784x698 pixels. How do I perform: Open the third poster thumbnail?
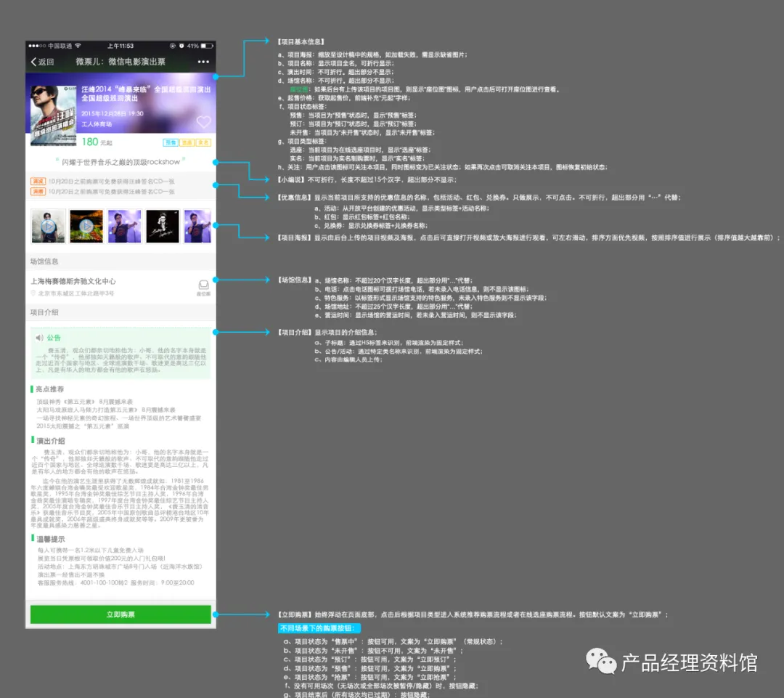[125, 226]
